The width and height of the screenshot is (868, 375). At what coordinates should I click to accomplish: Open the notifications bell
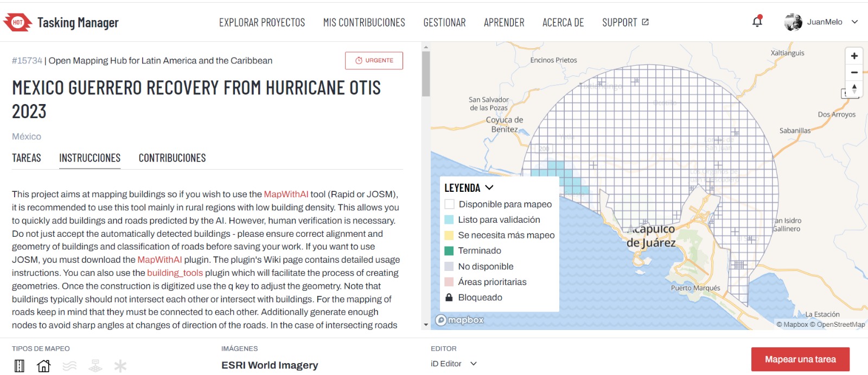[757, 22]
